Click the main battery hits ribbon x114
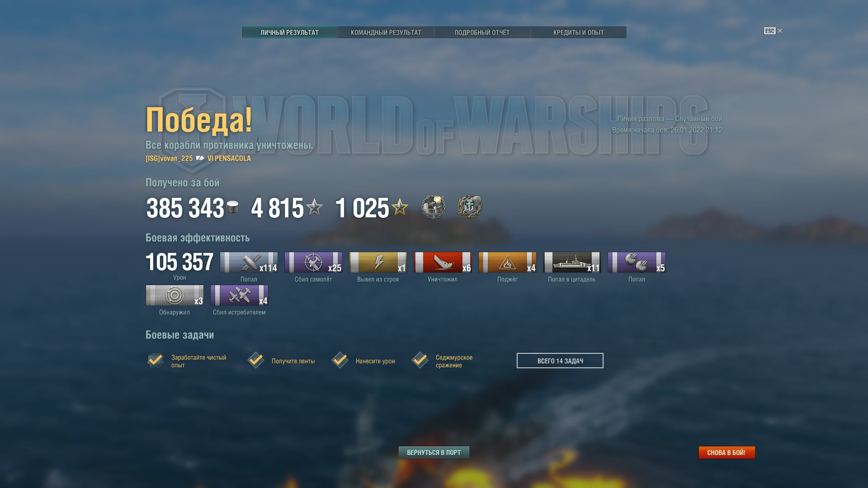The width and height of the screenshot is (868, 488). pyautogui.click(x=249, y=262)
